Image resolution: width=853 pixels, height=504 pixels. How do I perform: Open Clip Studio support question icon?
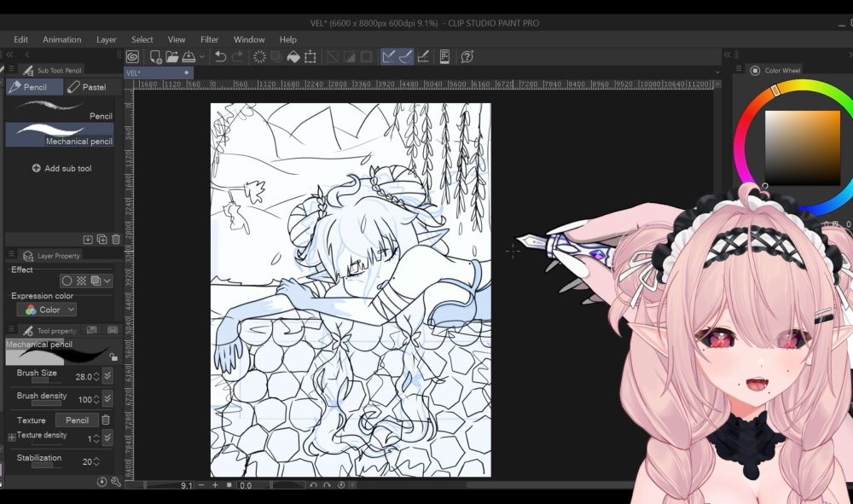[467, 56]
